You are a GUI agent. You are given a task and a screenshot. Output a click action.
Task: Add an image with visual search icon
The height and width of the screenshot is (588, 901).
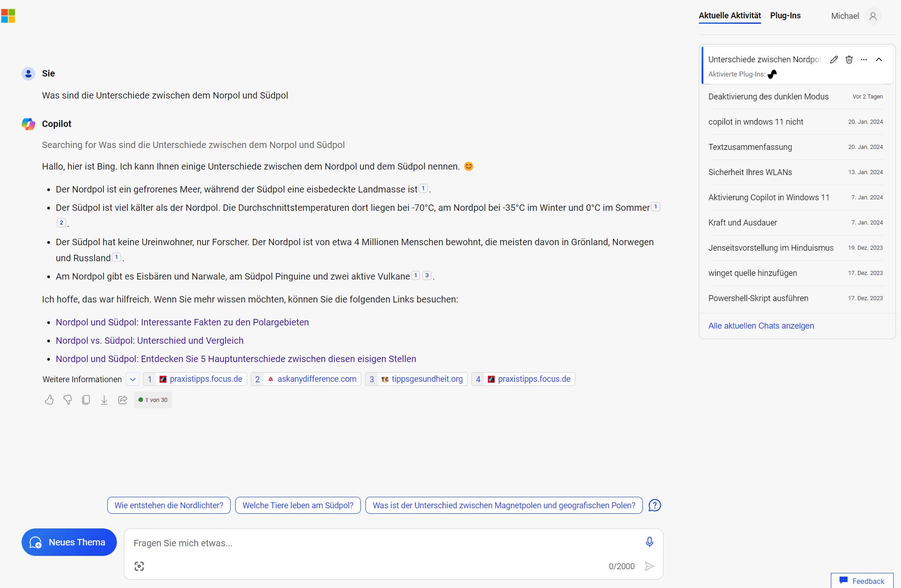pyautogui.click(x=139, y=566)
